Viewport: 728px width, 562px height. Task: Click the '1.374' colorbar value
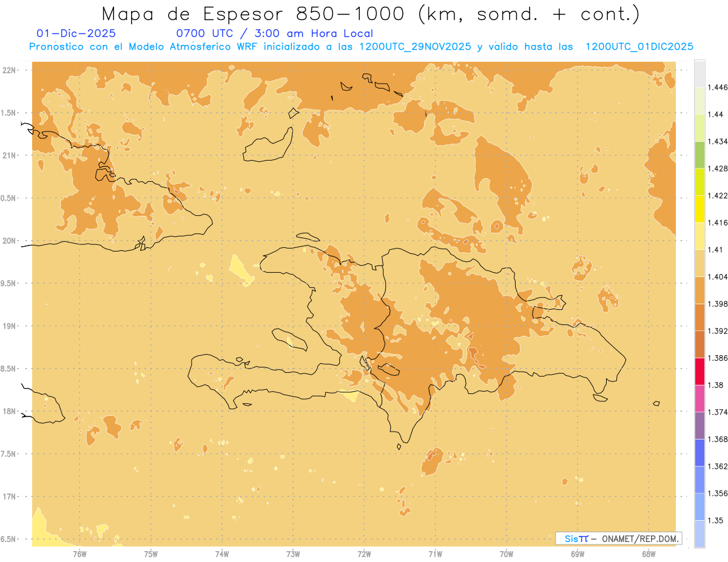[718, 412]
